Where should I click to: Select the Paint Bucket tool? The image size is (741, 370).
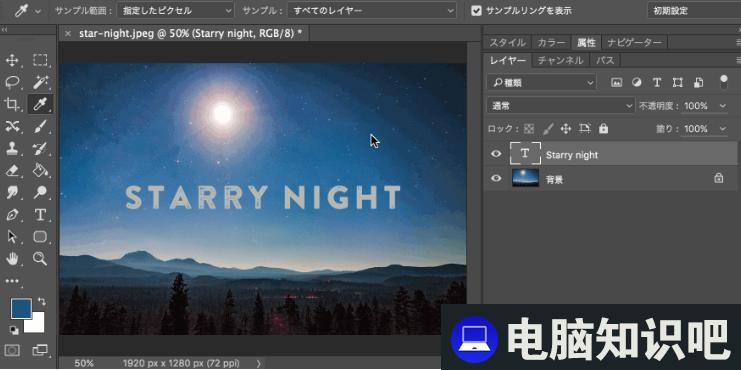point(40,170)
